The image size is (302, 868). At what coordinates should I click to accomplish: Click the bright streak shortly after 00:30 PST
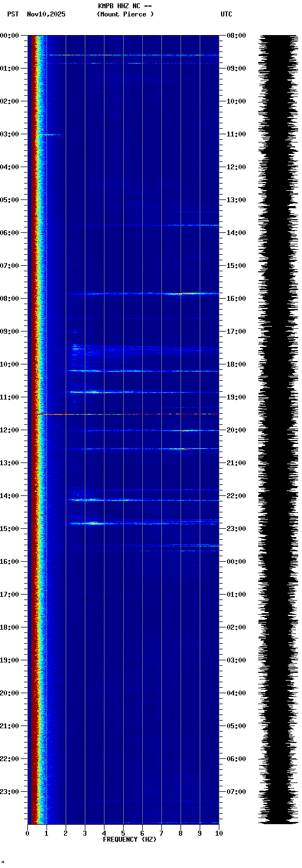pos(133,55)
